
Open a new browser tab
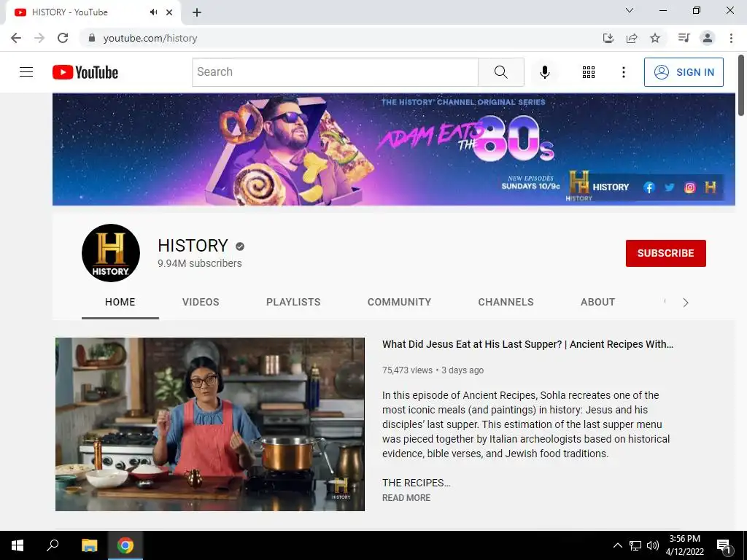[x=197, y=12]
